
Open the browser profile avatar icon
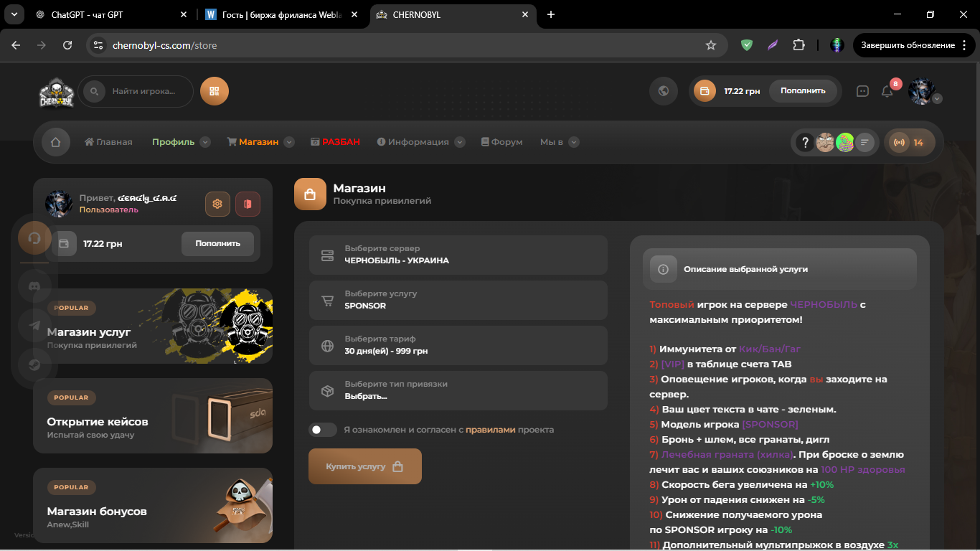click(837, 45)
